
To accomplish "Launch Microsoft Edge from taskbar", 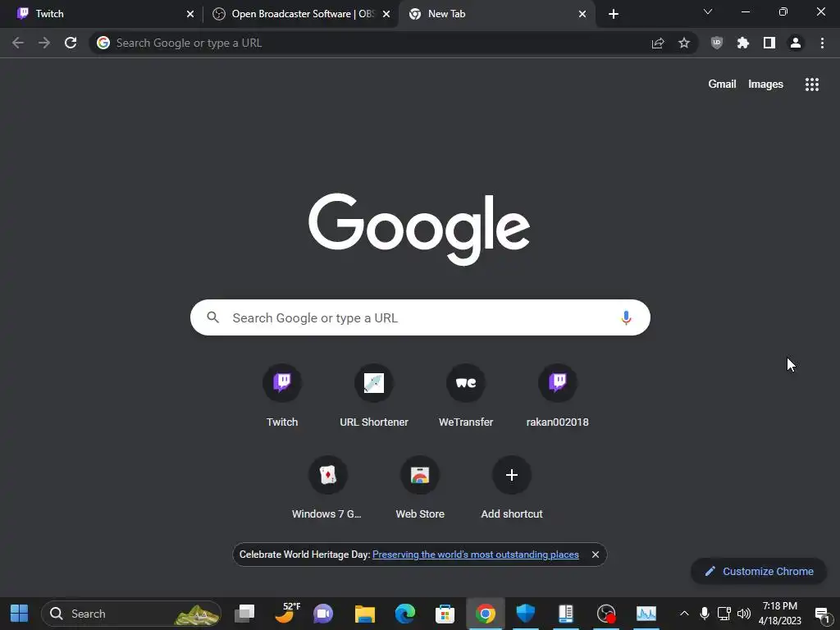I will [x=405, y=614].
